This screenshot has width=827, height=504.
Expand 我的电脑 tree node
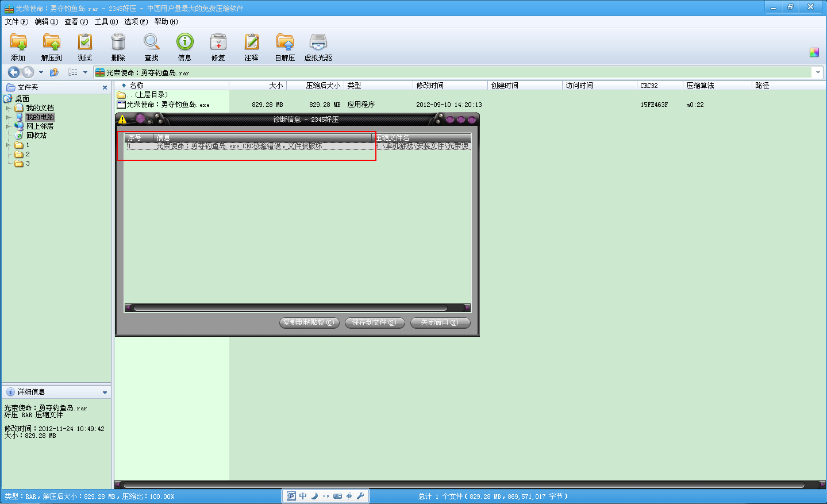click(8, 117)
